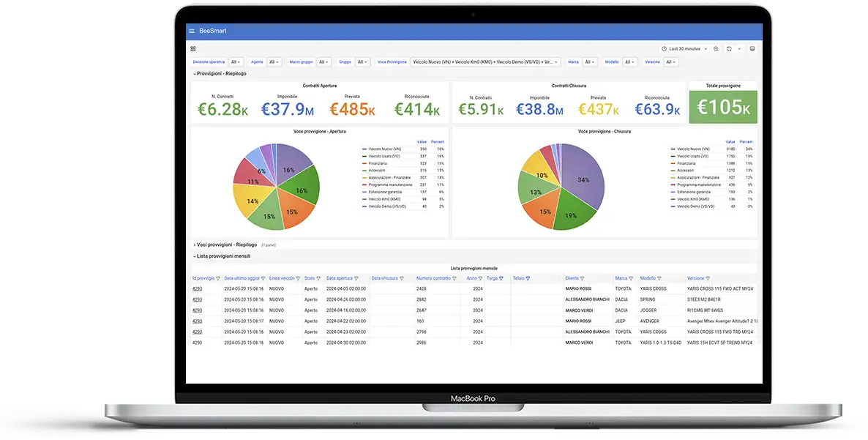Image resolution: width=868 pixels, height=440 pixels.
Task: Open the first Id provvigio 4293 link
Action: coord(197,288)
